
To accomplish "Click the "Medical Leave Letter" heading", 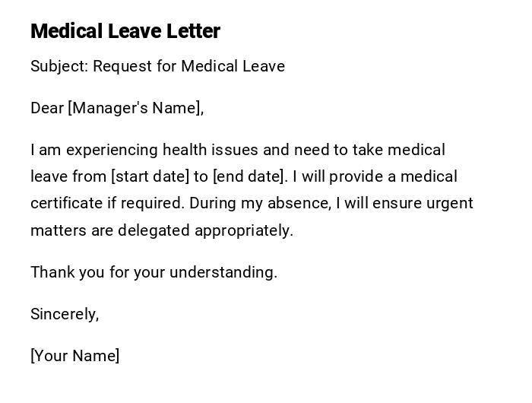I will (125, 31).
